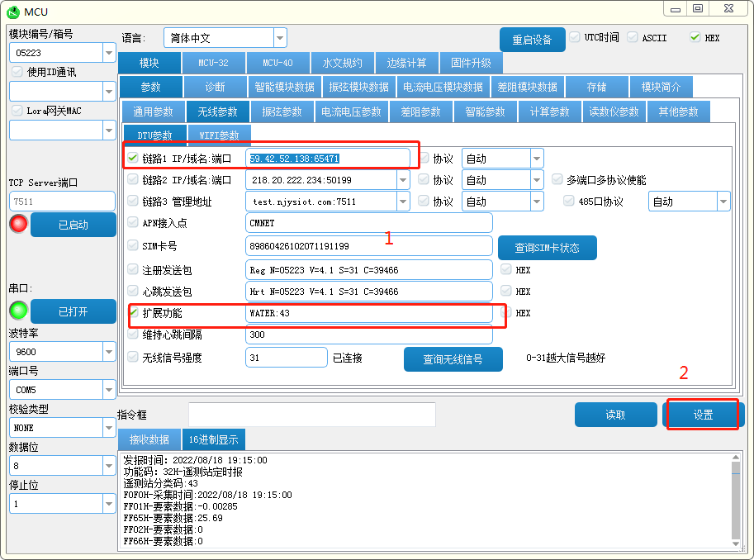
Task: Toggle the HEX checkbox at top right
Action: (695, 37)
